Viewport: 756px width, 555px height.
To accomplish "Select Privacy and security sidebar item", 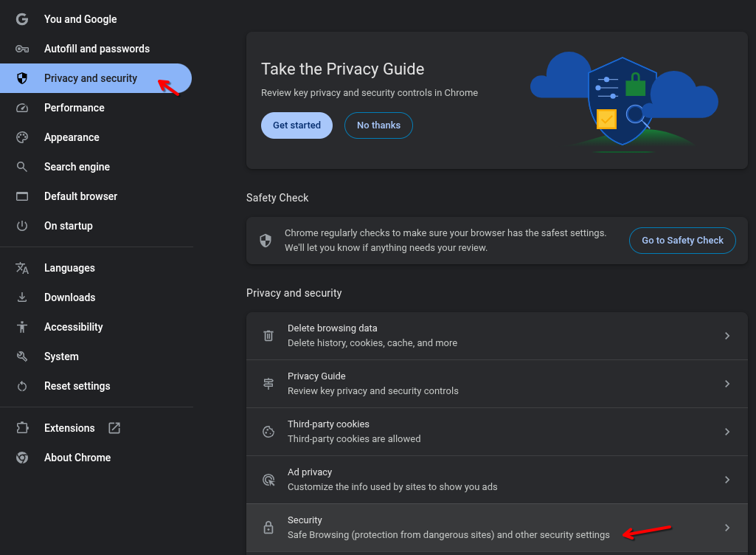I will (96, 78).
